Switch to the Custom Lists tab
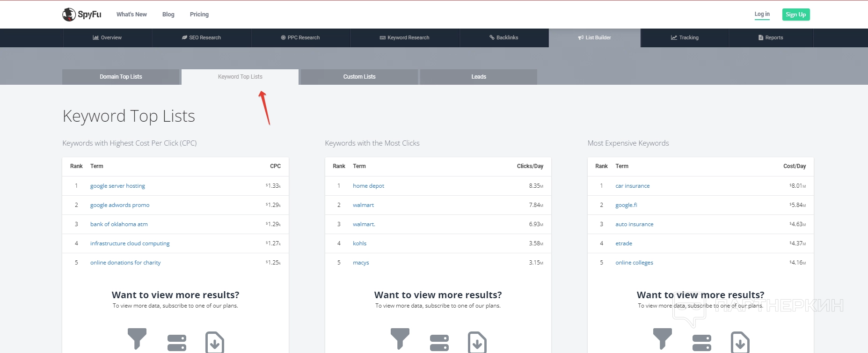Viewport: 868px width, 353px height. (359, 77)
